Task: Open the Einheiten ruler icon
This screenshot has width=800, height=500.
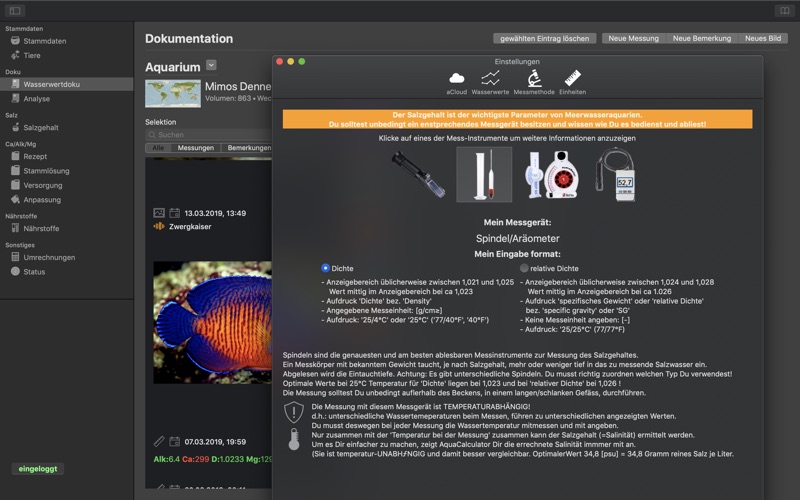Action: coord(572,83)
